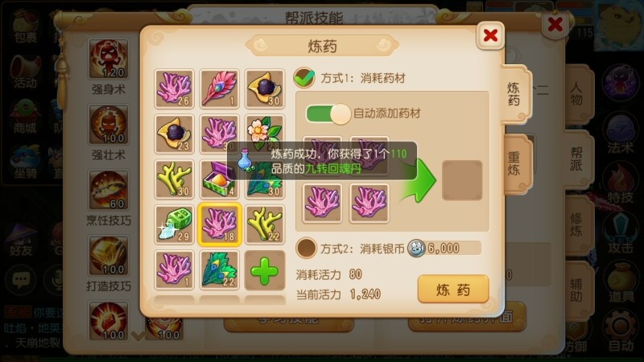Select 方式2 消耗银币 radio option
This screenshot has width=644, height=362.
click(306, 248)
